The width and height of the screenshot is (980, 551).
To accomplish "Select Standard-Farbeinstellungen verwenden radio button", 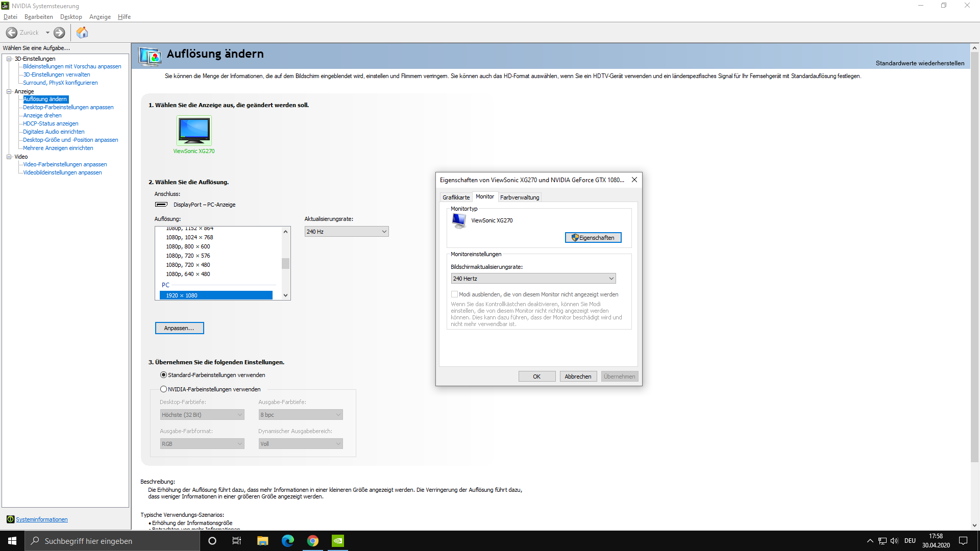I will 164,375.
